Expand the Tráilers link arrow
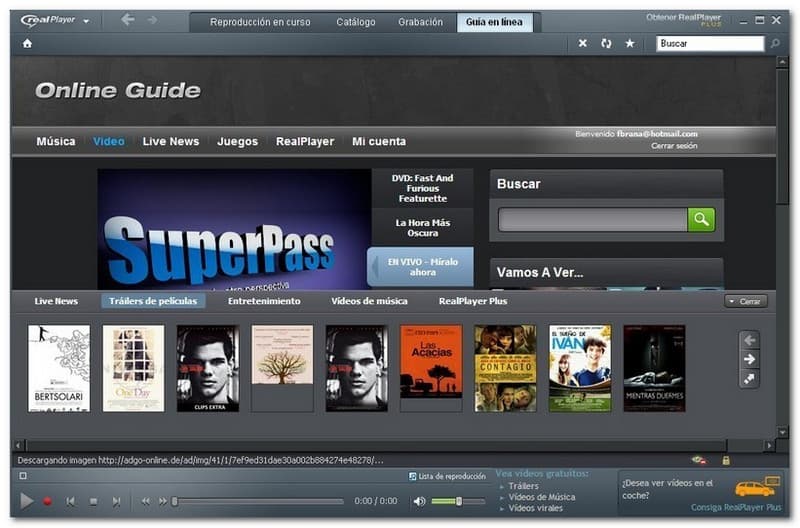The image size is (800, 528). coord(502,487)
